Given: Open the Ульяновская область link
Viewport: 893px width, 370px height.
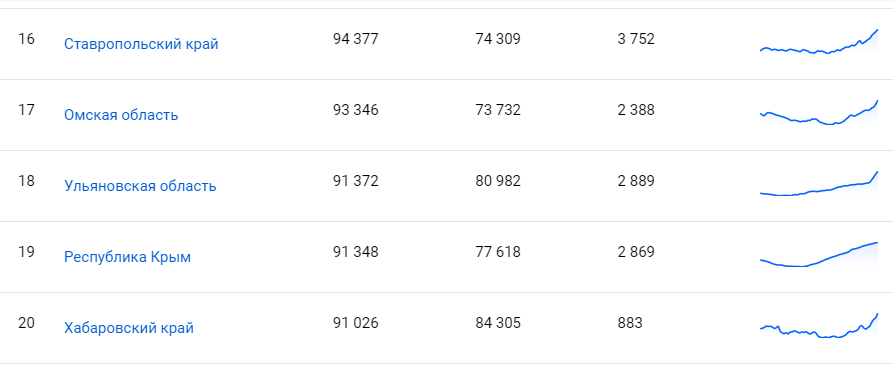Looking at the screenshot, I should tap(140, 187).
